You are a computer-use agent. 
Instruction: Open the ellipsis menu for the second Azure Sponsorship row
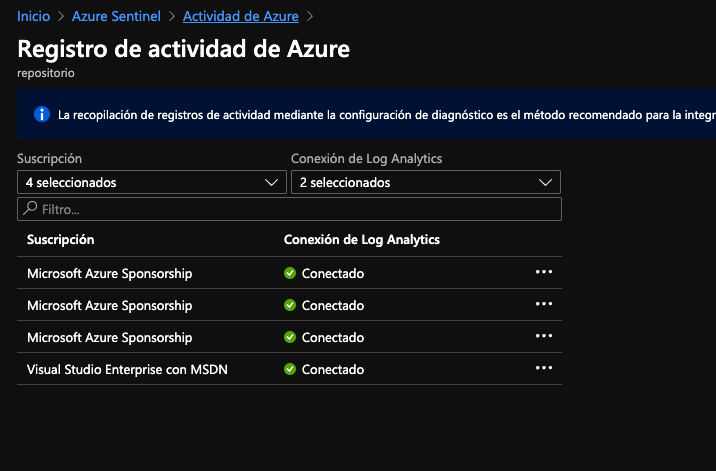[544, 304]
